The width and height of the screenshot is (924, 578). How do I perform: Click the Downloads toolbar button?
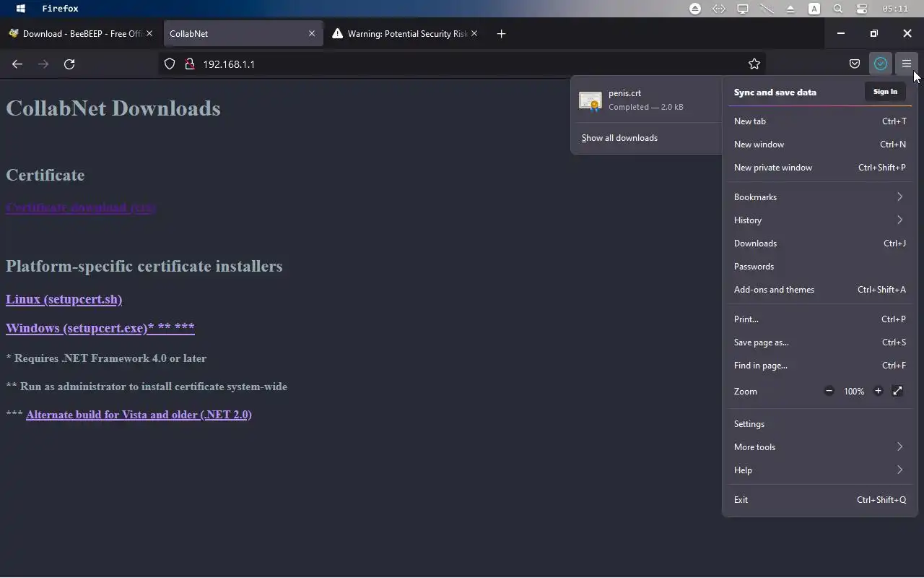click(881, 64)
